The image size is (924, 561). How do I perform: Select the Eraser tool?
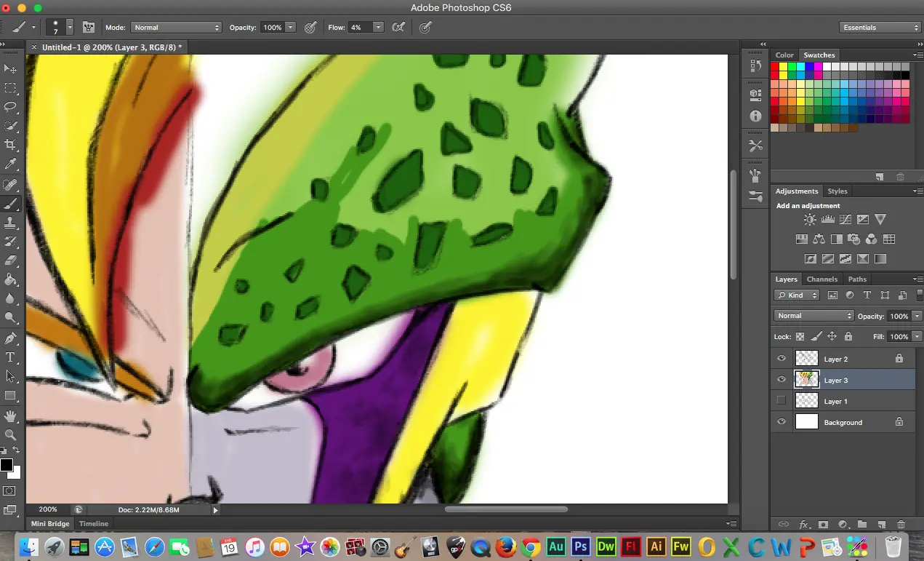[x=10, y=260]
